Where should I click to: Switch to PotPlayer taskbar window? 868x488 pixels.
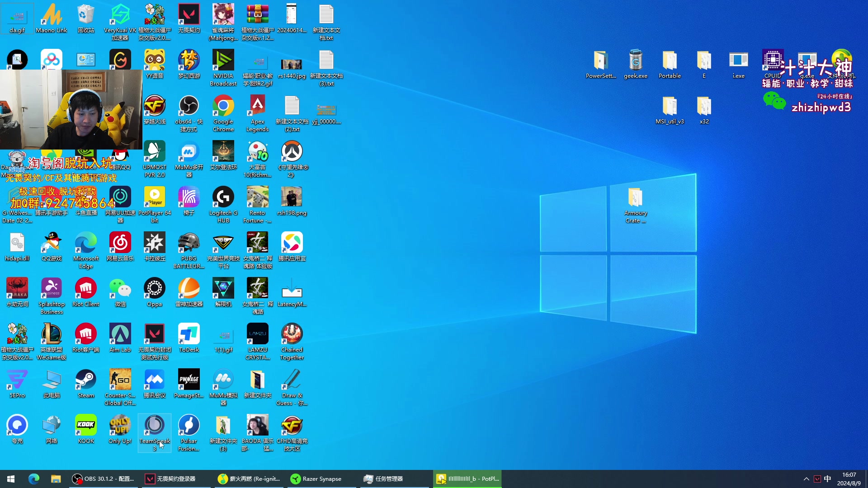click(x=467, y=479)
